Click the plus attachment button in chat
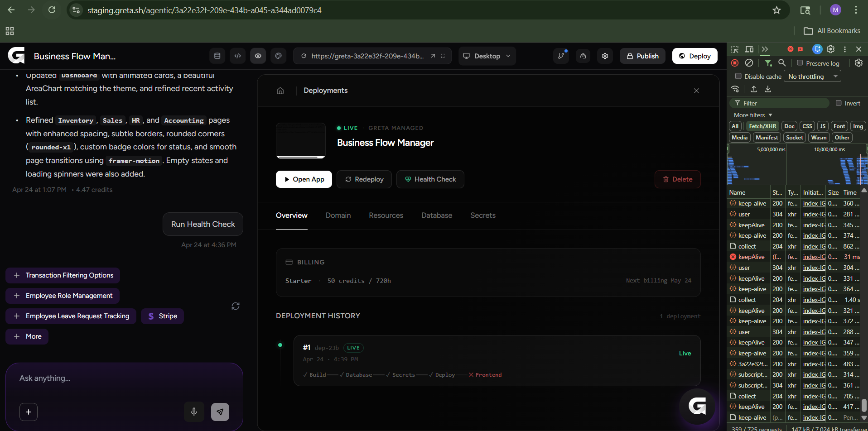This screenshot has height=431, width=868. click(29, 412)
